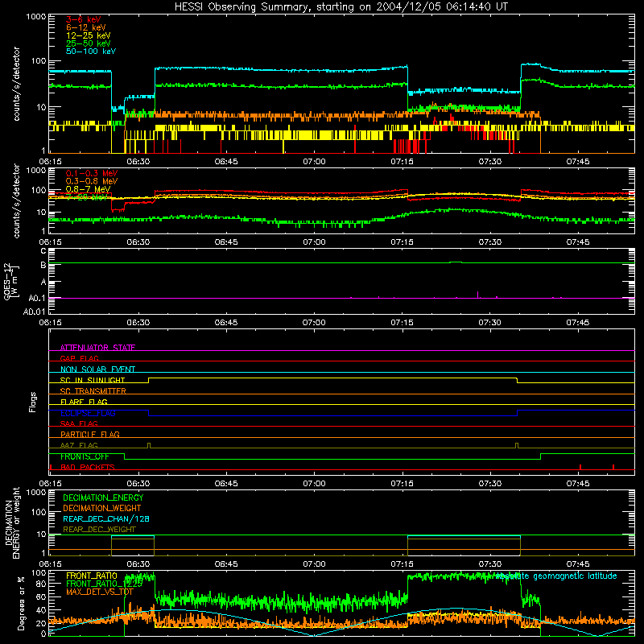Click the yellow '12-25 keV' legend label
The height and width of the screenshot is (644, 644).
(x=89, y=35)
